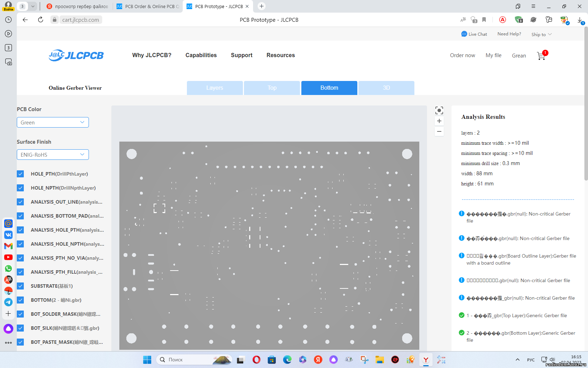Open the Surface Finish ENIG-RoHS dropdown
Screen dimensions: 588x368
pos(53,155)
